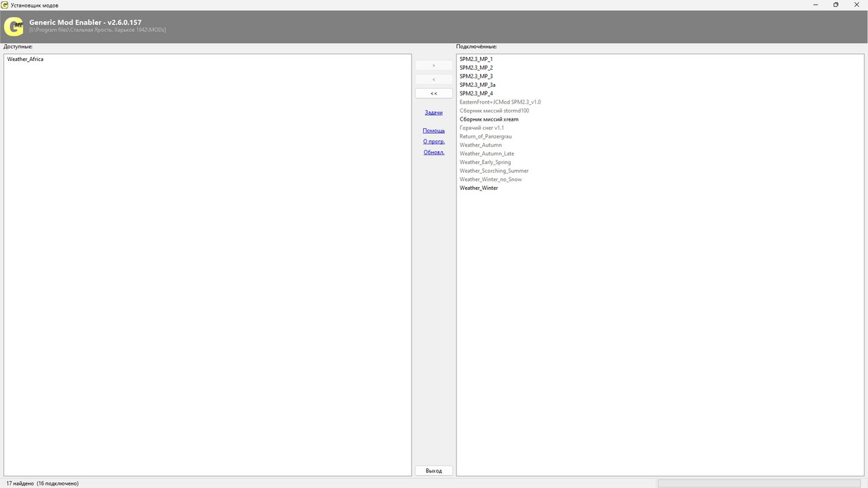Select SPM2.3_MP_4 in the enabled list
868x488 pixels.
(476, 94)
